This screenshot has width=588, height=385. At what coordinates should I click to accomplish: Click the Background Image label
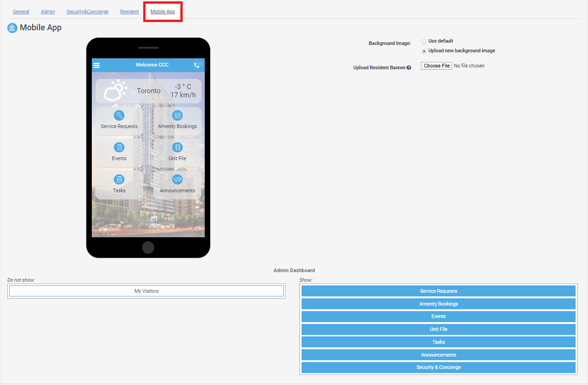390,43
